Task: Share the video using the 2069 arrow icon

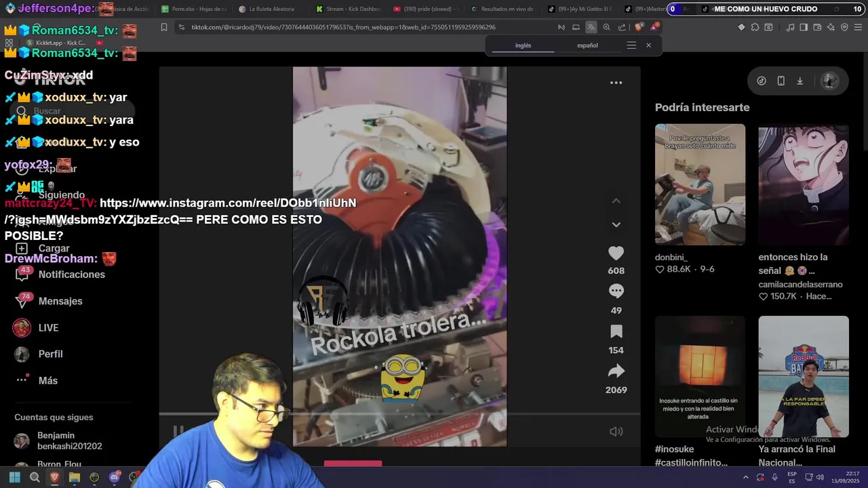Action: tap(616, 371)
